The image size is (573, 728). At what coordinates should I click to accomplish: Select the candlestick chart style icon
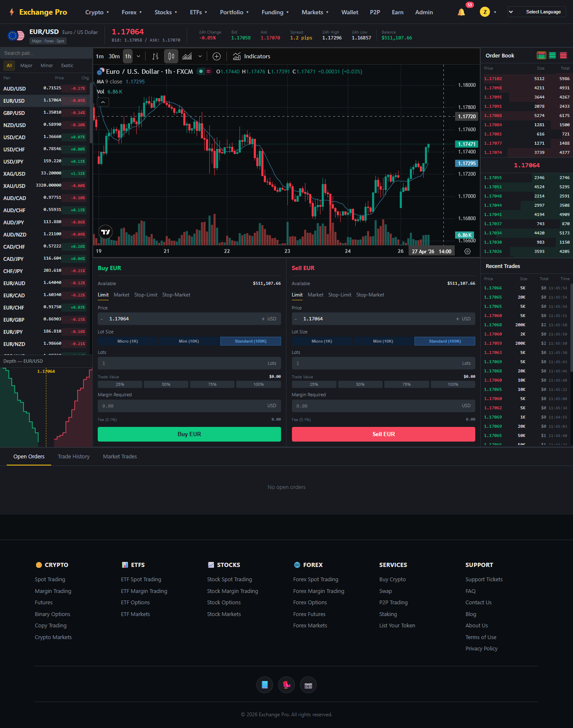pos(171,56)
